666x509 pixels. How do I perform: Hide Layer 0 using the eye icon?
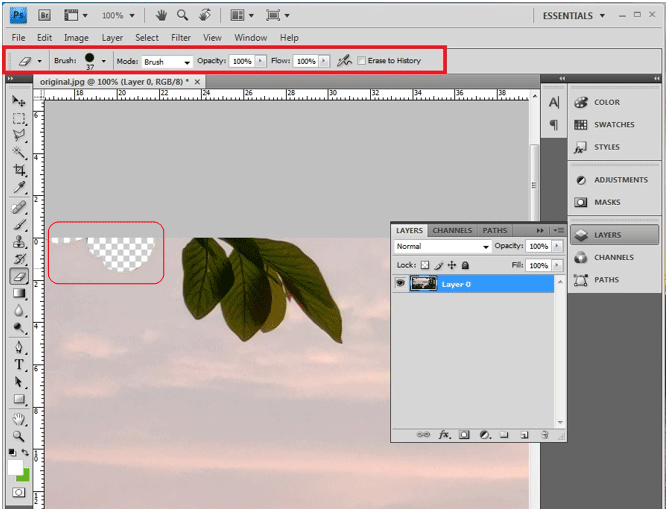coord(400,284)
